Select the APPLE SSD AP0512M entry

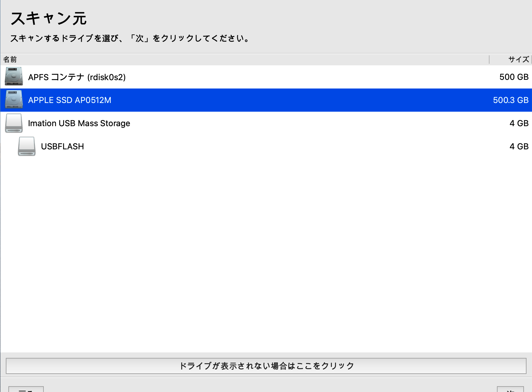point(70,100)
